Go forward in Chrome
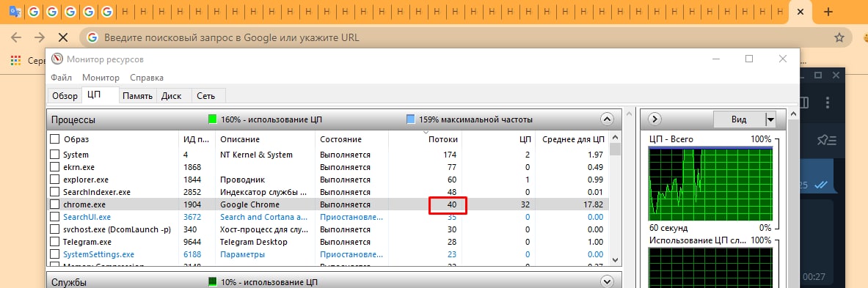This screenshot has height=288, width=868. (40, 37)
